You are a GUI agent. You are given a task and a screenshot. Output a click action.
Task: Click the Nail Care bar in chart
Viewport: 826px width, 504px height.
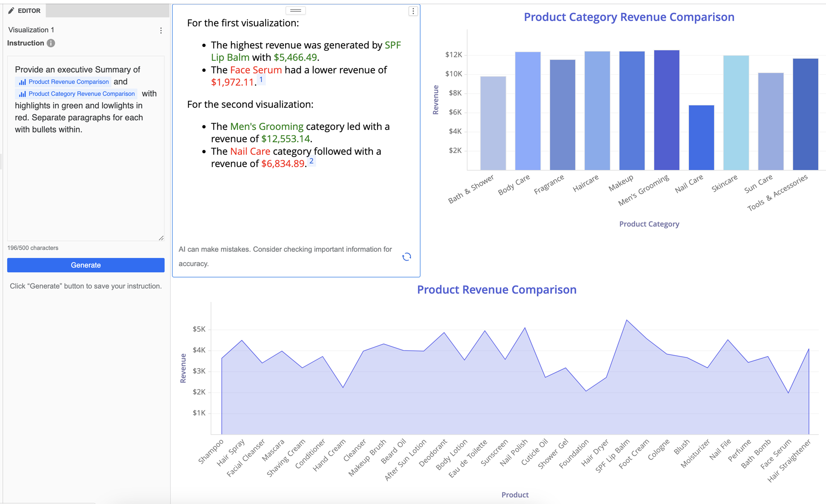[x=701, y=138]
